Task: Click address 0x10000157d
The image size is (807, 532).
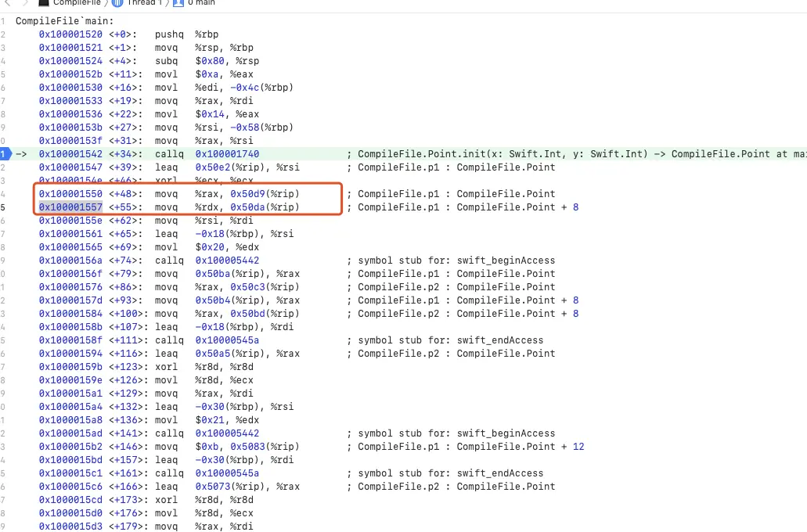Action: (70, 300)
